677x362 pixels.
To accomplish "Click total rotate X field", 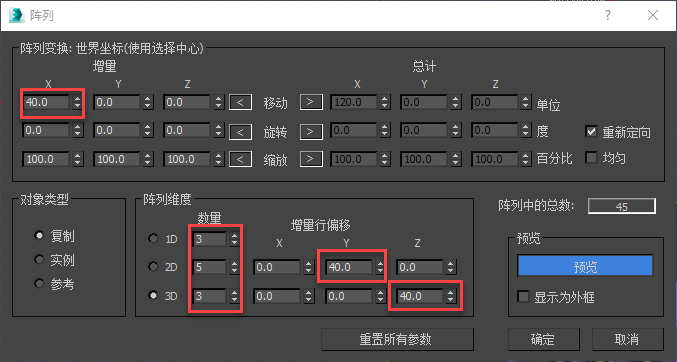I will pyautogui.click(x=354, y=130).
